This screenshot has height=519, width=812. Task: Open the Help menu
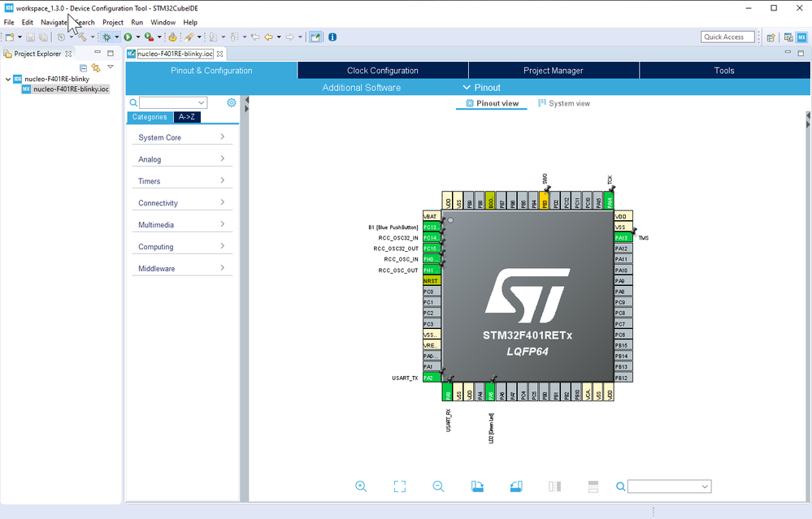click(190, 22)
